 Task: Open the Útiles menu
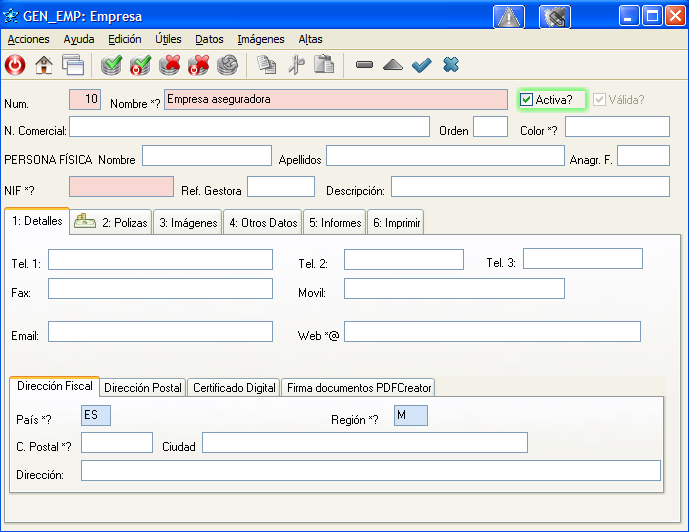(x=168, y=39)
